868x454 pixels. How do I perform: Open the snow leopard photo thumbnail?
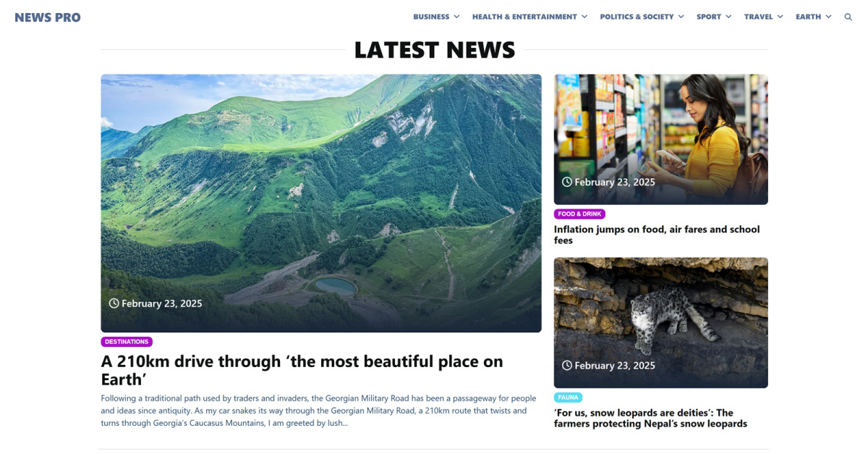(x=661, y=323)
